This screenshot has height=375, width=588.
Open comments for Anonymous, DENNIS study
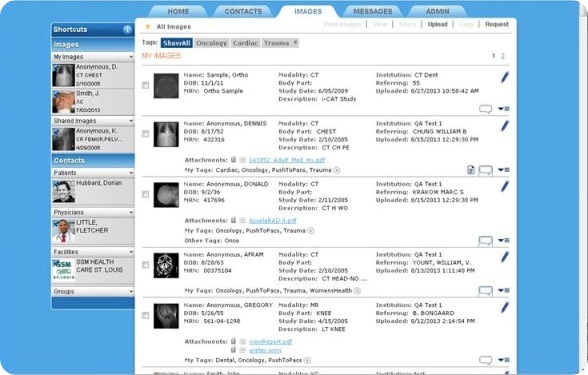pos(485,171)
